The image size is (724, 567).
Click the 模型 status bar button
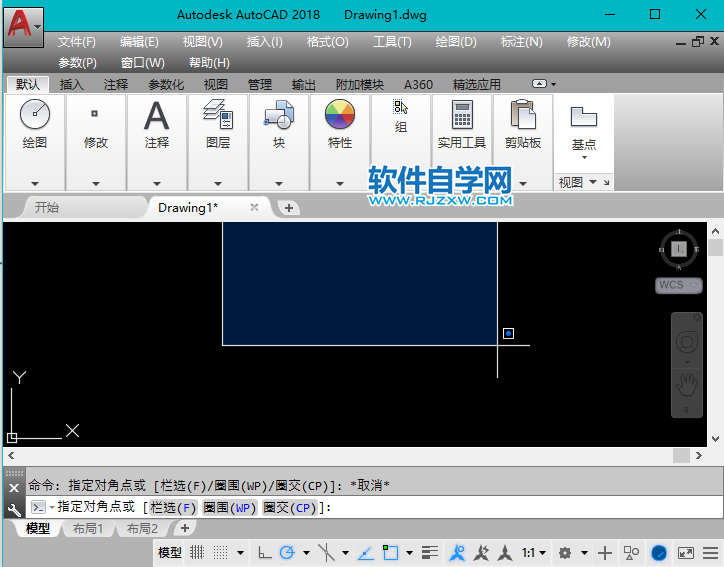[169, 552]
